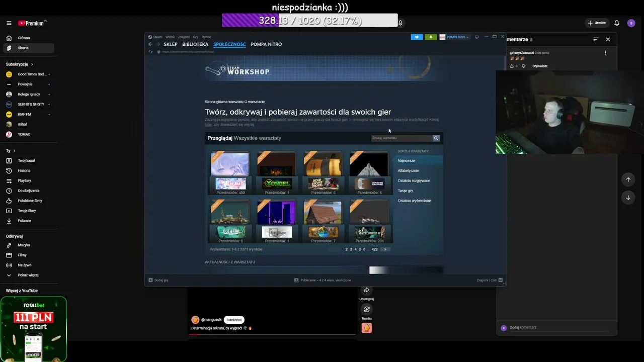Open Znajomi i czat in Steam
The width and height of the screenshot is (644, 362).
point(490,280)
